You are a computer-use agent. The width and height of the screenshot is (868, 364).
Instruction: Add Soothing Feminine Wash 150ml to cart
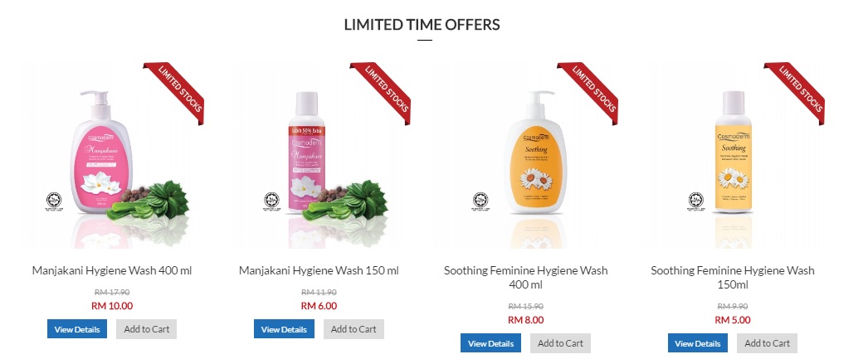pos(768,343)
